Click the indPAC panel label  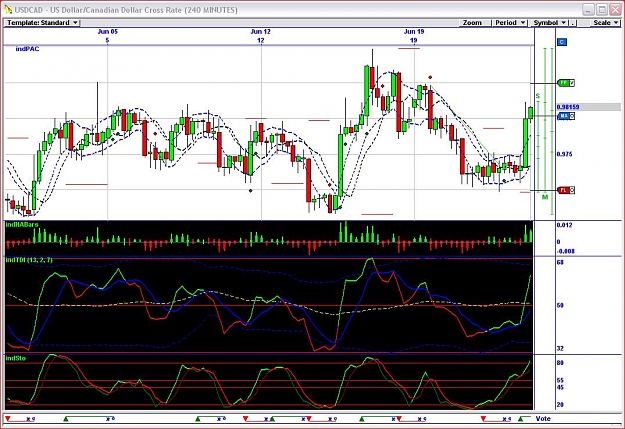(27, 49)
